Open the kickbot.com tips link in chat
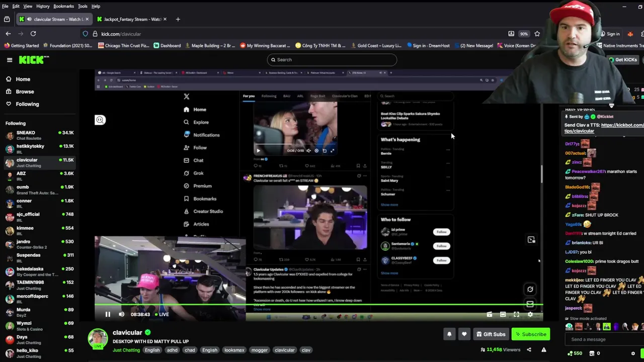This screenshot has height=362, width=644. coord(604,128)
